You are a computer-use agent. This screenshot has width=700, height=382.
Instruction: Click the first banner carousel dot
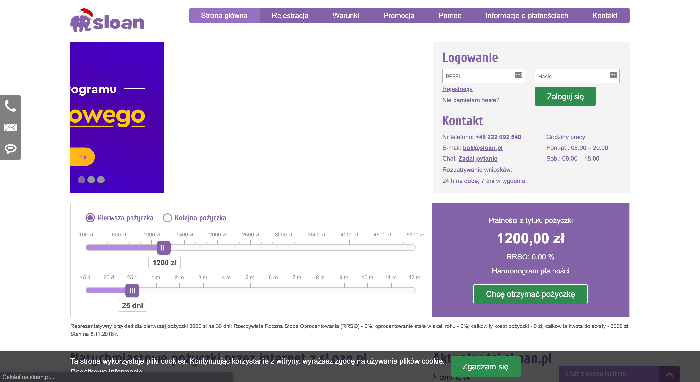pyautogui.click(x=81, y=179)
